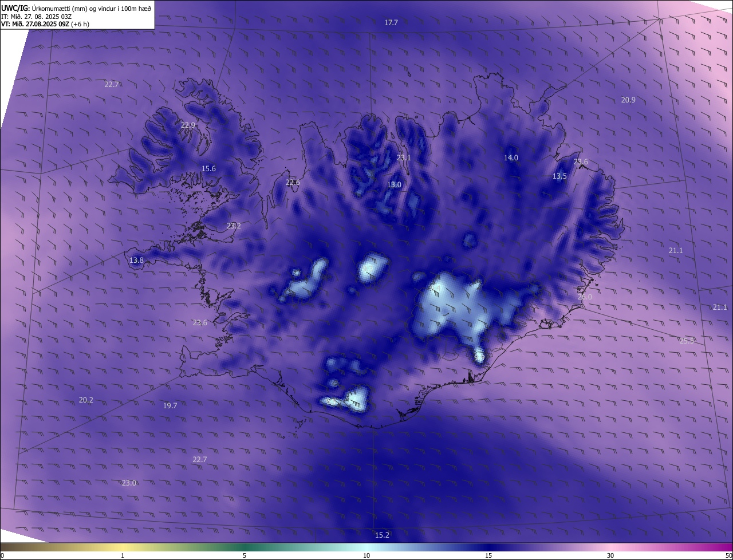The image size is (733, 560).
Task: Select the 23.1 value label
Action: [404, 157]
